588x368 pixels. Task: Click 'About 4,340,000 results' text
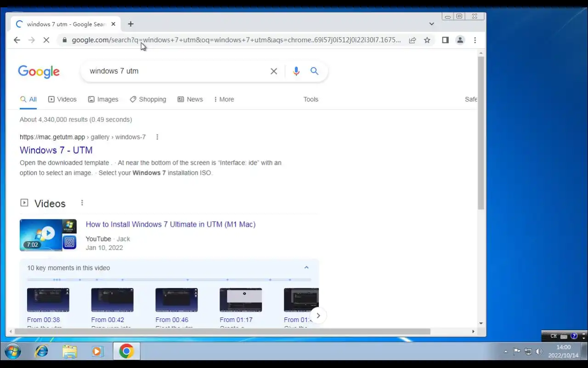coord(76,120)
